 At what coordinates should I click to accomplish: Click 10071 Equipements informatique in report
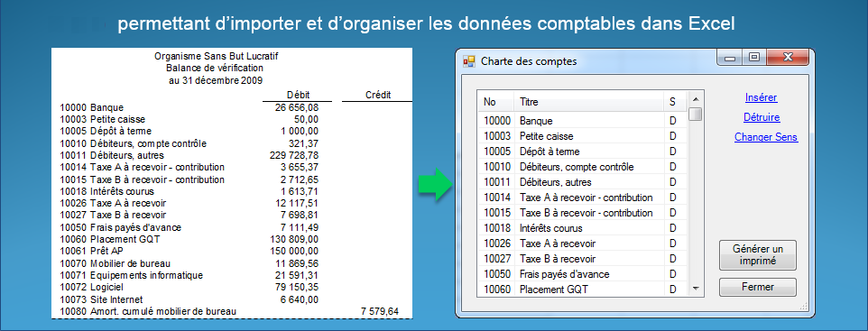(132, 276)
